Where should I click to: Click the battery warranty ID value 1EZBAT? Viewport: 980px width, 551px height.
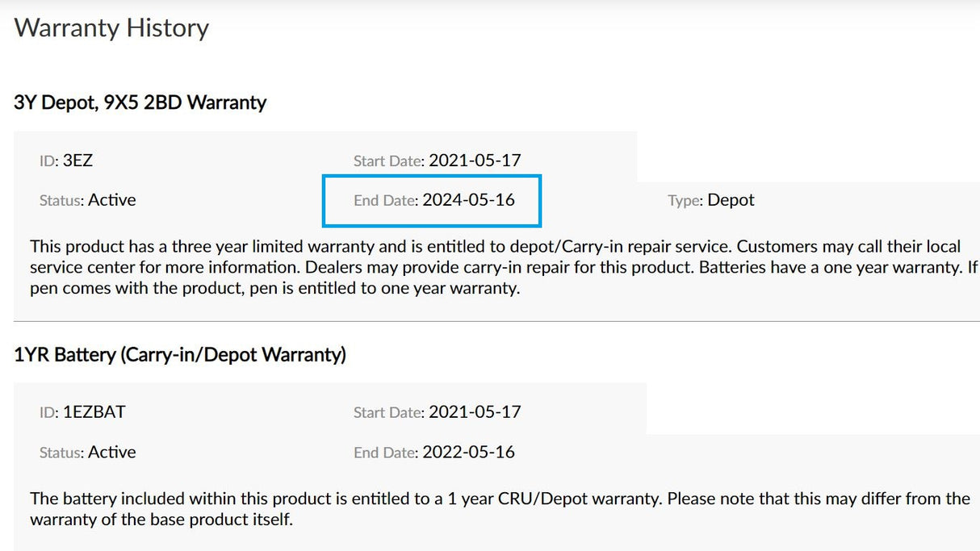click(x=94, y=412)
